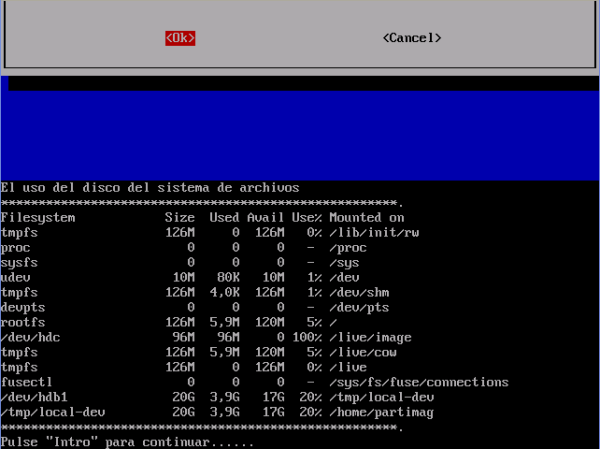Select the proc filesystem row
This screenshot has width=600, height=449.
coord(16,247)
